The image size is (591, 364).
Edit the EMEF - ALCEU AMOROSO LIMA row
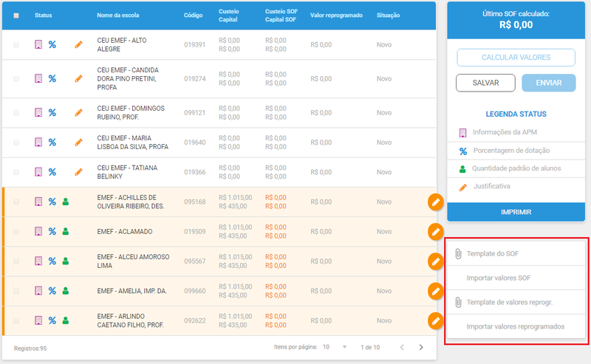(x=435, y=261)
